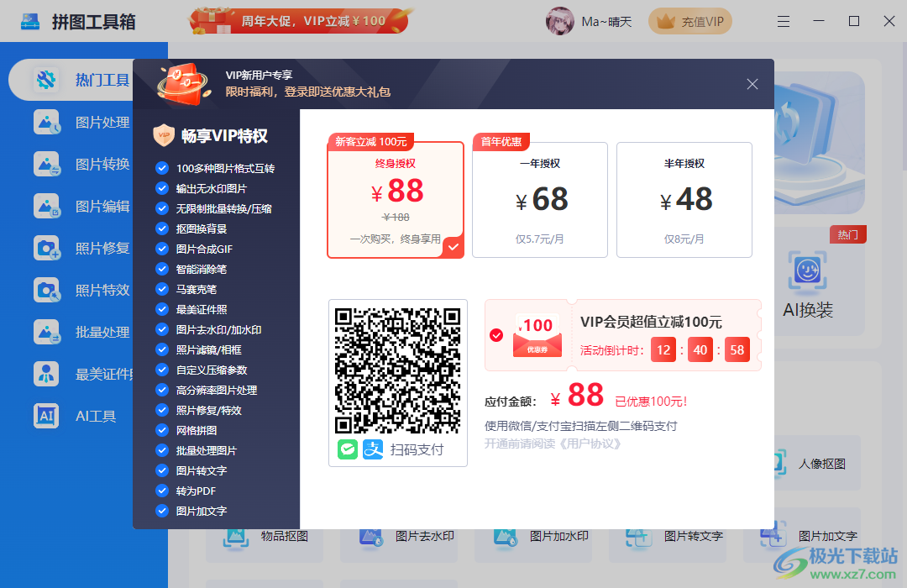The width and height of the screenshot is (907, 588).
Task: Click check icon beside 抠图换背景
Action: 162,228
